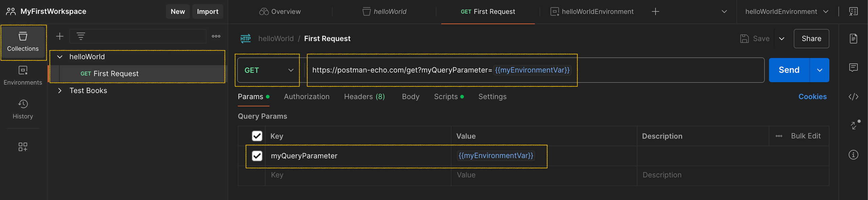Open the Collections sidebar panel
This screenshot has height=200, width=868.
(23, 42)
